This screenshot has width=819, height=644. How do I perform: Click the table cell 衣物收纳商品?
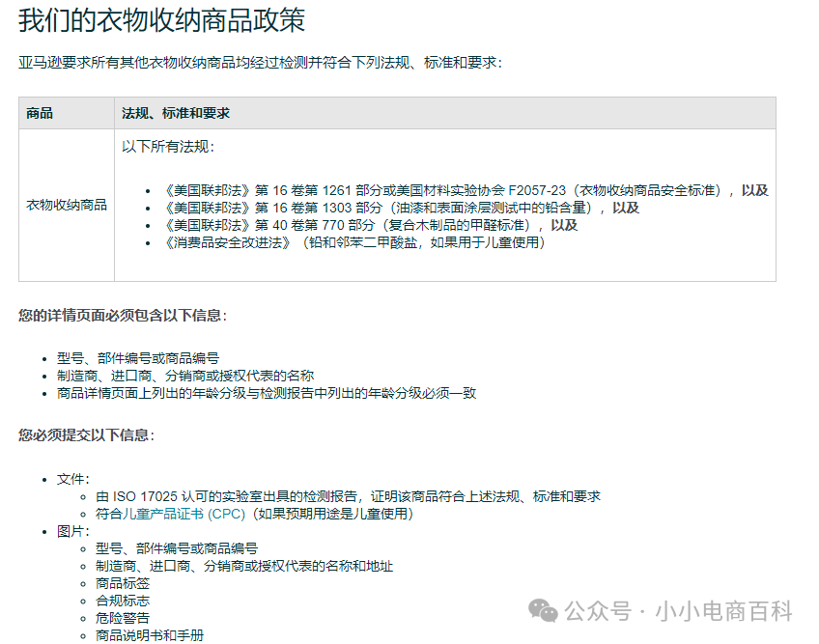pos(67,205)
